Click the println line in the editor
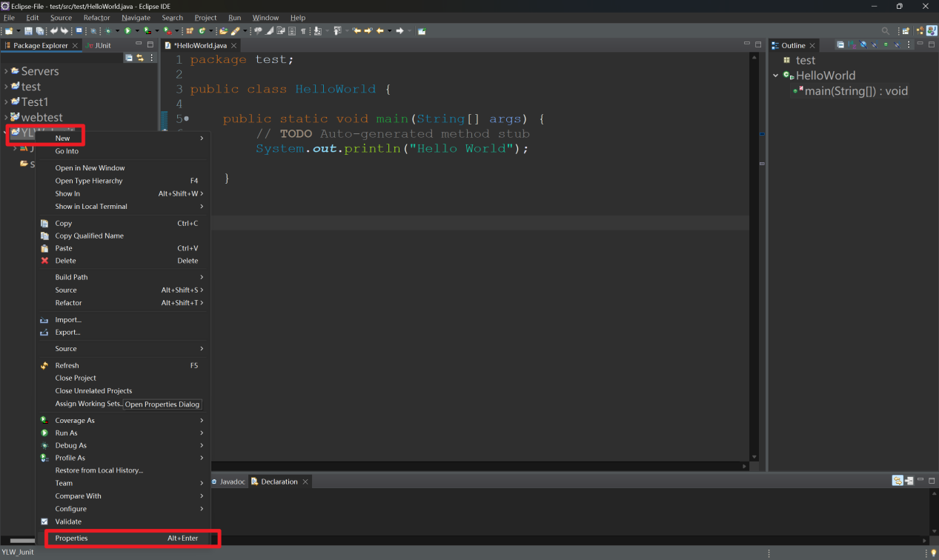939x560 pixels. pos(392,148)
